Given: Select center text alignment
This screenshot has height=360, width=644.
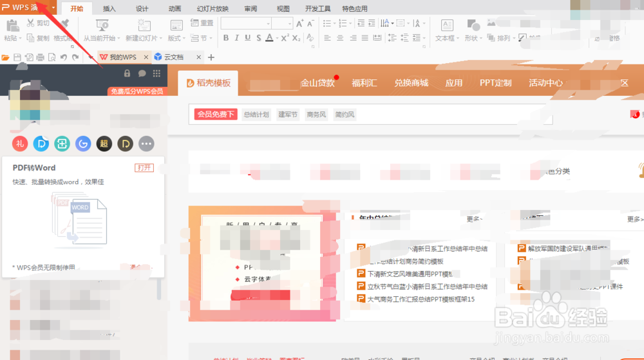Looking at the screenshot, I should click(340, 38).
